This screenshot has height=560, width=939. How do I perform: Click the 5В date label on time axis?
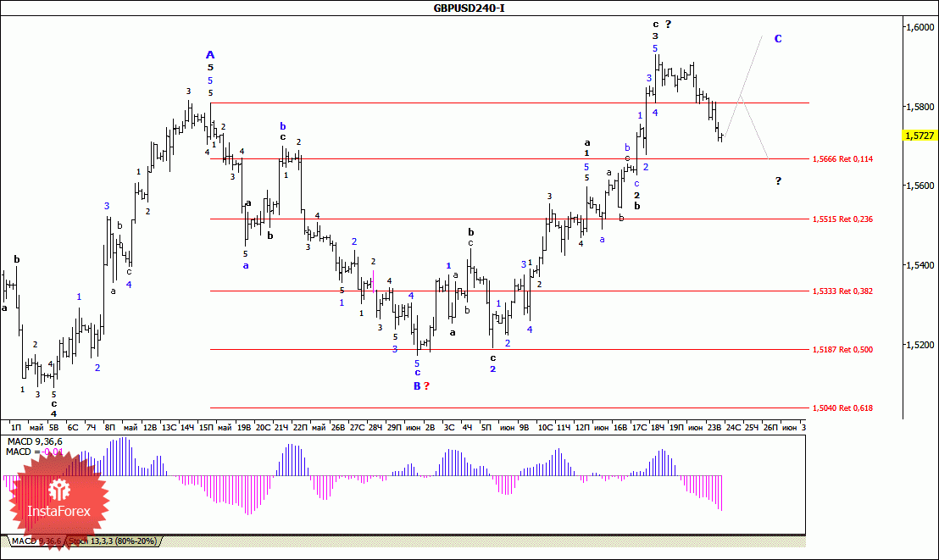54,428
